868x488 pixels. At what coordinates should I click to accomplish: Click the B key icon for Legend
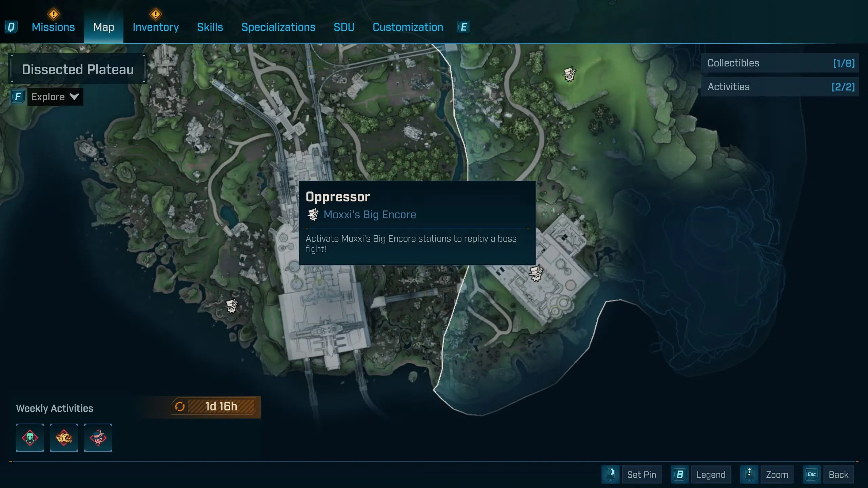pos(680,474)
